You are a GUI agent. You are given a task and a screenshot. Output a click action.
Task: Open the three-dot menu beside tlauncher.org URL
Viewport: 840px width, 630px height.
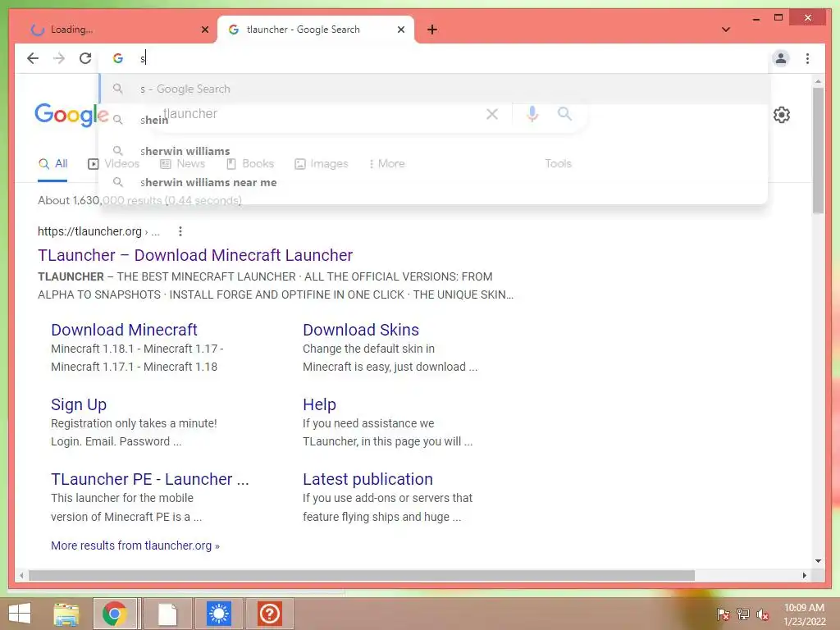coord(180,231)
